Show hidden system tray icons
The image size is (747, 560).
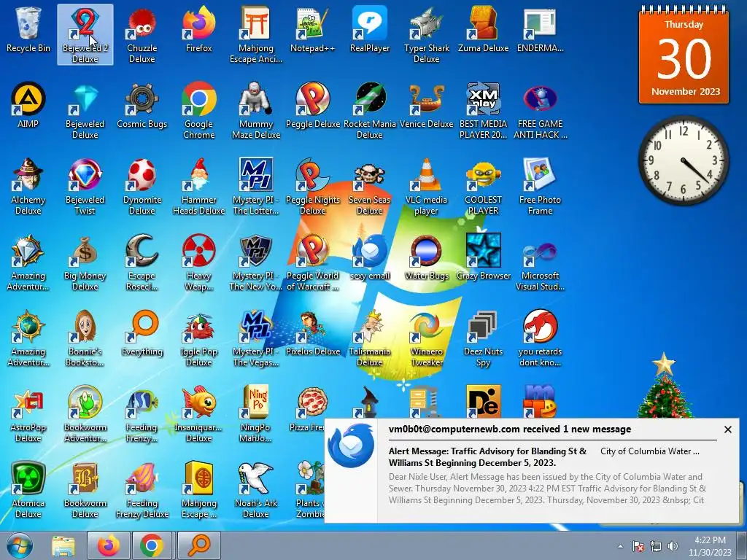coord(620,546)
